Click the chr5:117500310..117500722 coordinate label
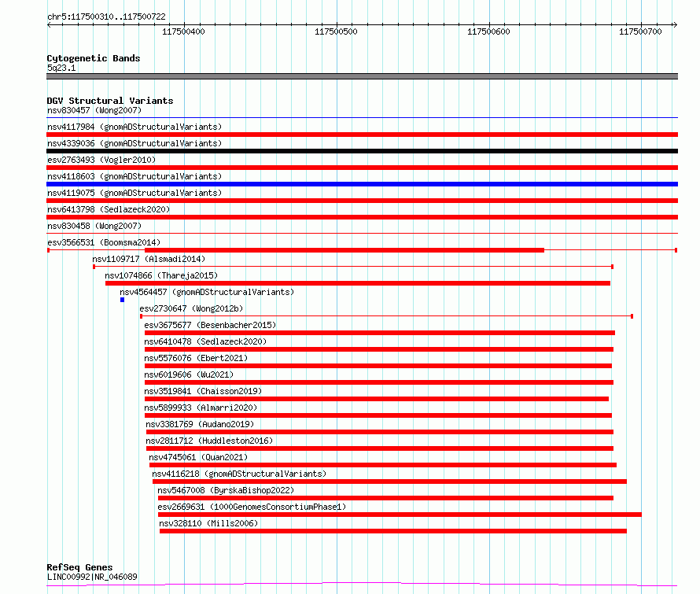This screenshot has height=594, width=700. (106, 17)
